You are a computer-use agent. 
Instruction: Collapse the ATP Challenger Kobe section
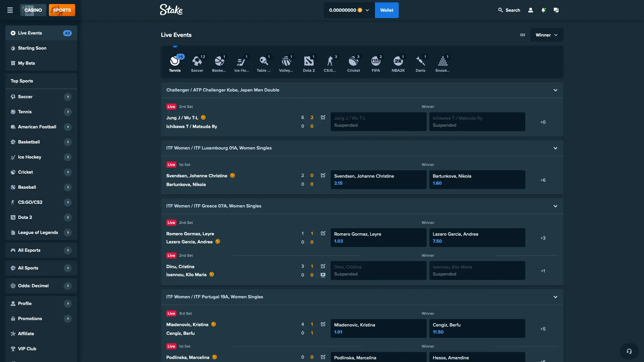[555, 90]
